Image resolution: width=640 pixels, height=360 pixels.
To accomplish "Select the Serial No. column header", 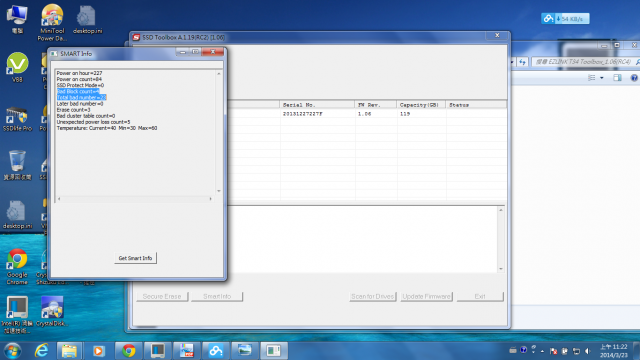I will pyautogui.click(x=317, y=105).
